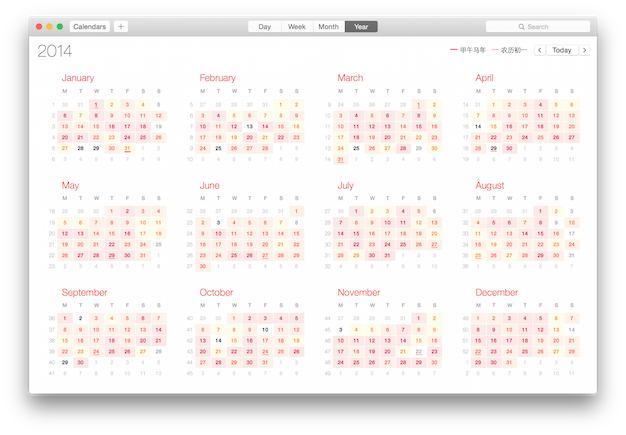This screenshot has width=626, height=435.
Task: Switch to Day view
Action: click(264, 27)
